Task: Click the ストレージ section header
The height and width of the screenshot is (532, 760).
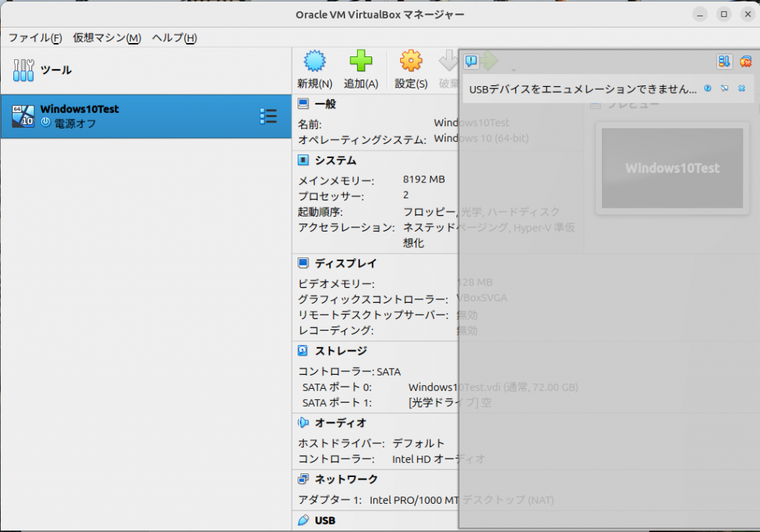Action: 341,351
